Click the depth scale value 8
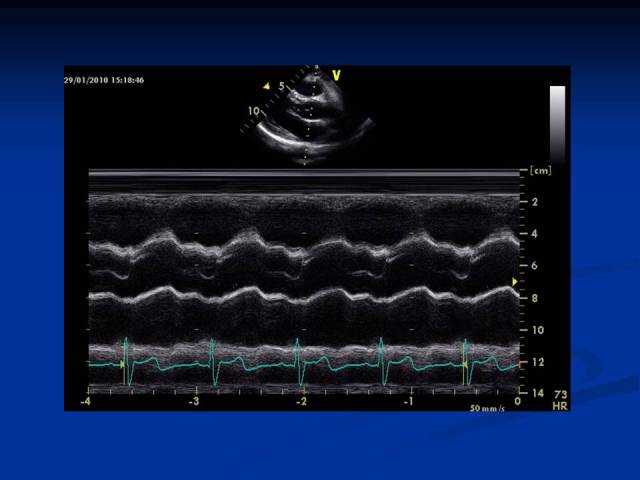The width and height of the screenshot is (640, 480). 535,298
